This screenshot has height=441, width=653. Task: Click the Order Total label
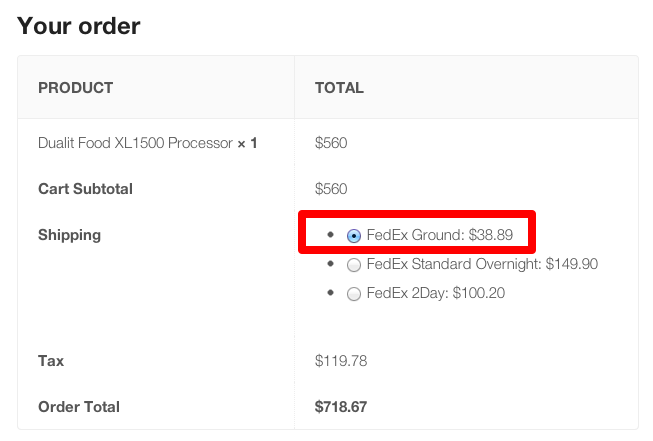(78, 406)
